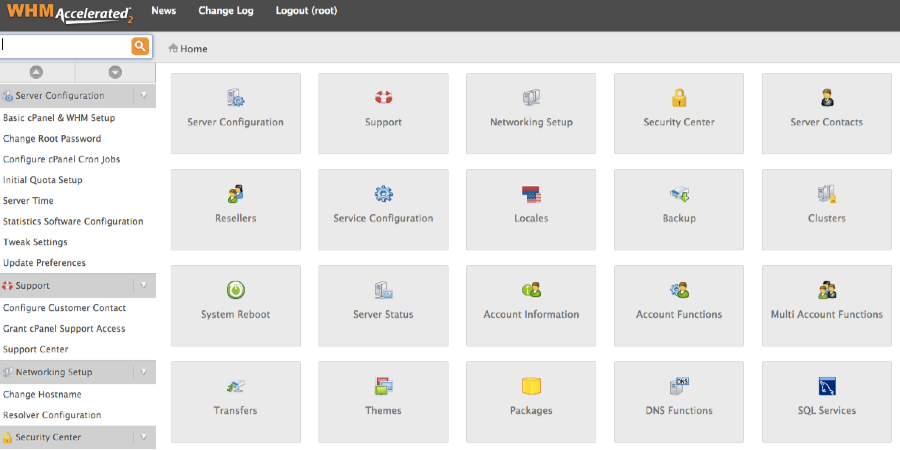Click the sidebar scroll-up arrow button
Viewport: 900px width, 450px height.
point(37,72)
